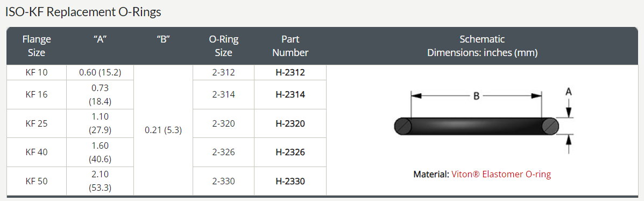Select the KF 50 flange size cell

point(37,181)
